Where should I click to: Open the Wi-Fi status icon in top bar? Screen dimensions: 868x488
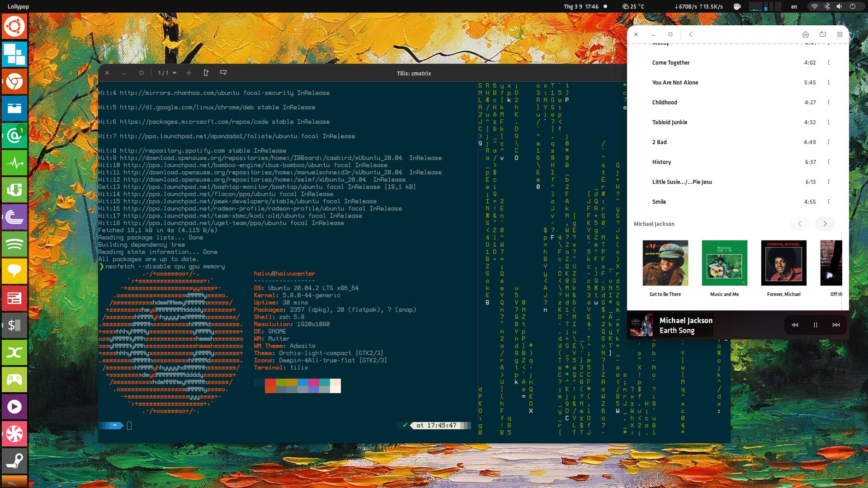pyautogui.click(x=814, y=6)
